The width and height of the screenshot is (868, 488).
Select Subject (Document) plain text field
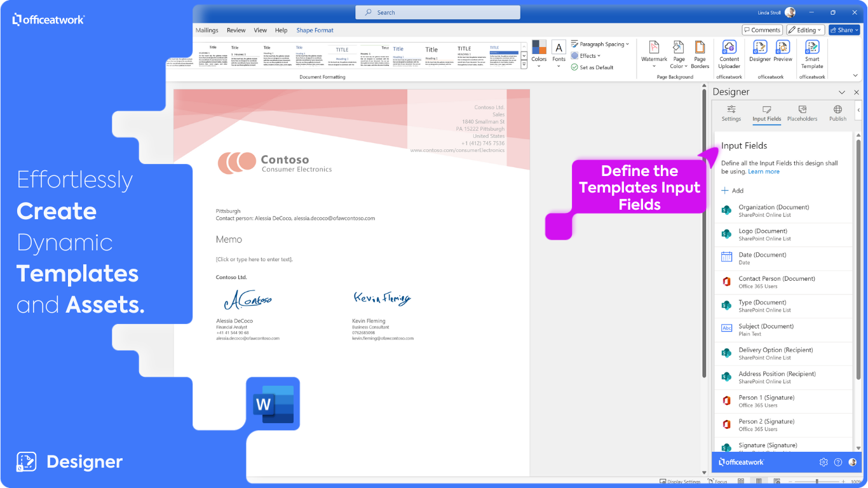coord(783,330)
